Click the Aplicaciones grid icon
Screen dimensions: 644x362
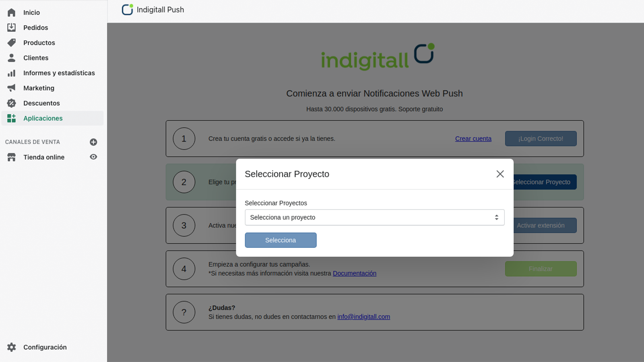(x=11, y=118)
